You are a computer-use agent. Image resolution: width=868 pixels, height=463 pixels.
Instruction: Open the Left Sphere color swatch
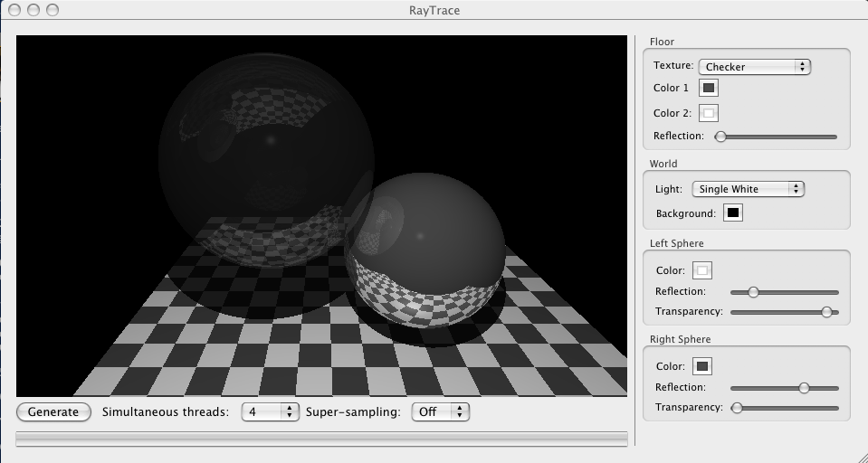(x=702, y=270)
